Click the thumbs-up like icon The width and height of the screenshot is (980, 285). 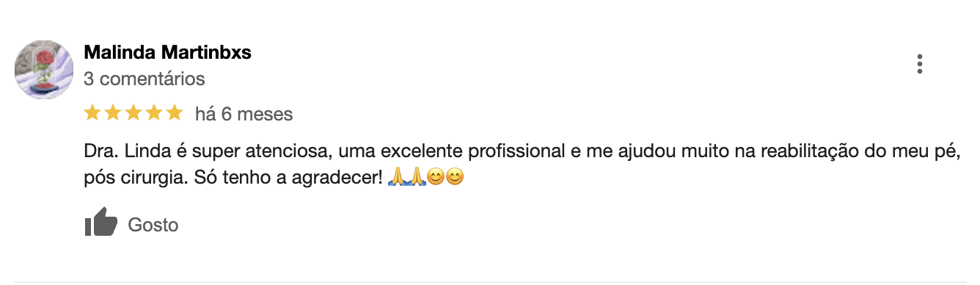click(x=100, y=223)
